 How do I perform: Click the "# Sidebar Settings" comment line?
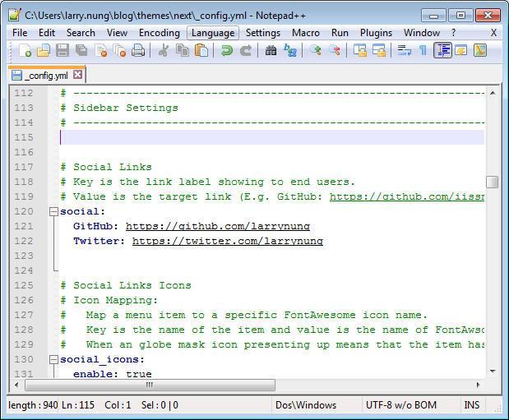pyautogui.click(x=119, y=108)
